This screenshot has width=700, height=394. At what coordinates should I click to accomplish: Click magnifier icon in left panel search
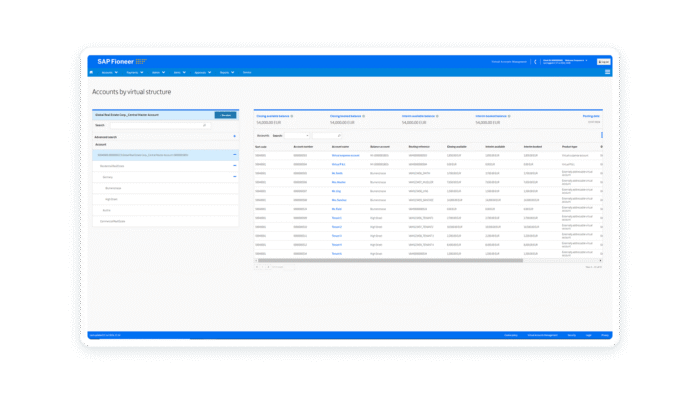tap(204, 125)
